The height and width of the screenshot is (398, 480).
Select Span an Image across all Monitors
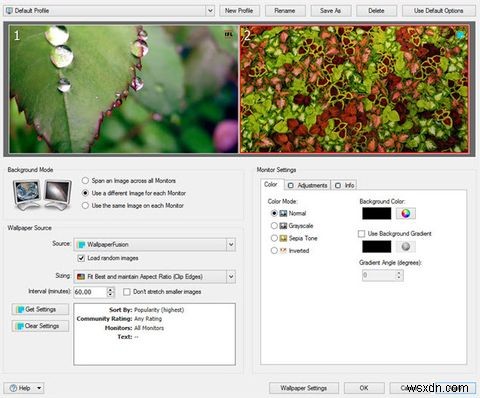(x=85, y=180)
